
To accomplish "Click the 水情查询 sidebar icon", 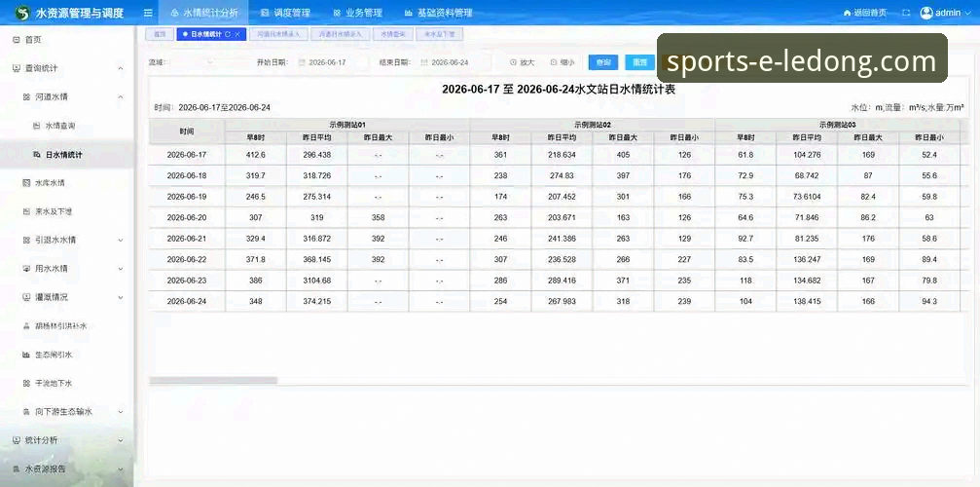I will point(36,126).
